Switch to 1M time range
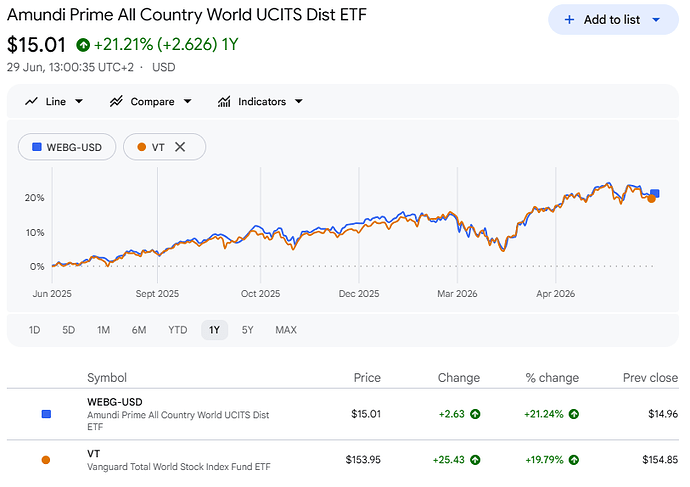Image resolution: width=690 pixels, height=487 pixels. tap(103, 330)
